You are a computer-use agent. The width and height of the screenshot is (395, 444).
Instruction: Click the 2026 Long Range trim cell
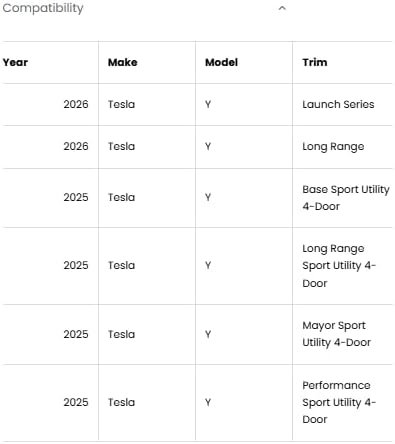coord(333,147)
